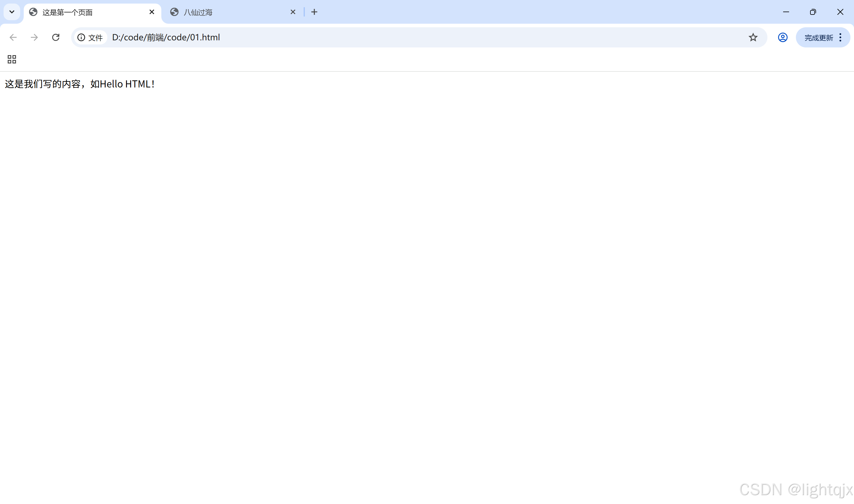Click the back navigation arrow
This screenshot has height=504, width=854.
tap(13, 37)
